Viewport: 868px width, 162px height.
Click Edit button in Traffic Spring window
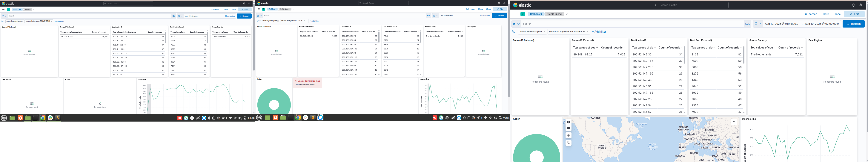tap(854, 14)
